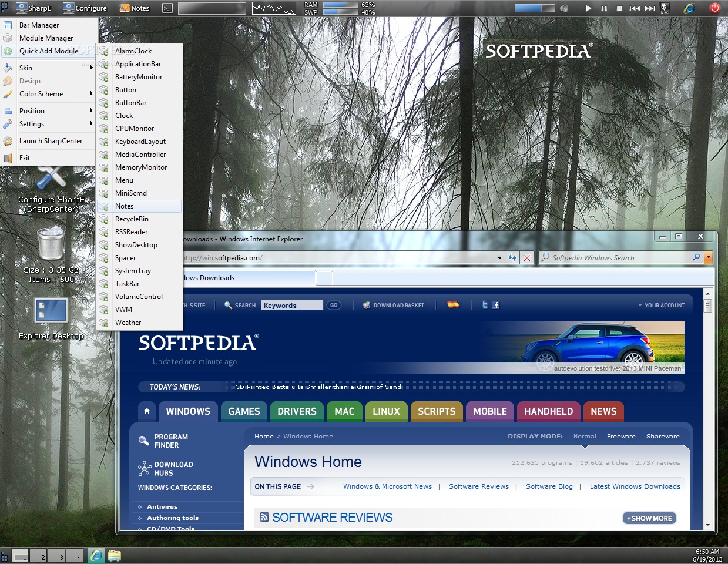Viewport: 728px width, 564px height.
Task: Skip to the previous track
Action: tap(635, 8)
